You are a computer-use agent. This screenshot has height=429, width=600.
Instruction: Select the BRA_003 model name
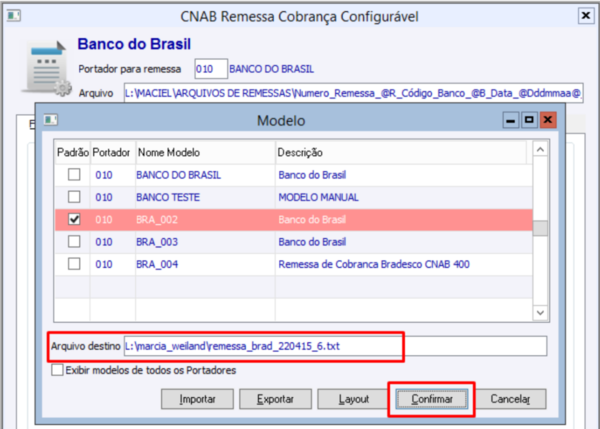click(x=157, y=242)
